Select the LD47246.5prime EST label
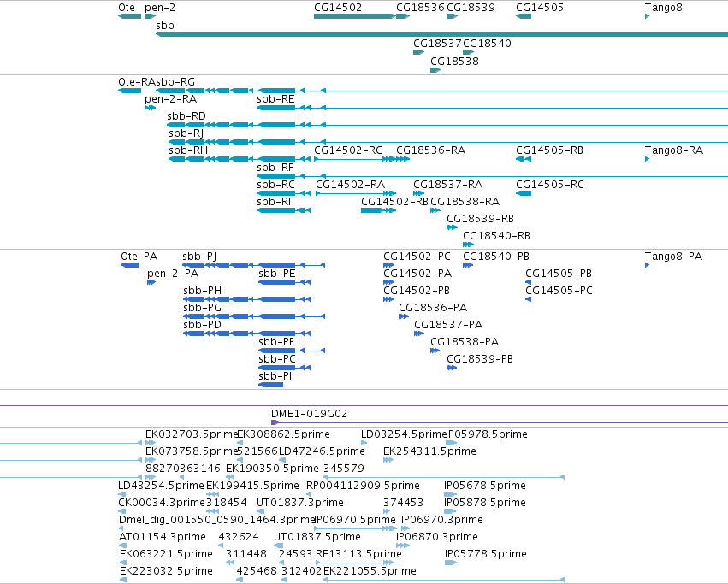Viewport: 728px width, 584px height. (322, 451)
